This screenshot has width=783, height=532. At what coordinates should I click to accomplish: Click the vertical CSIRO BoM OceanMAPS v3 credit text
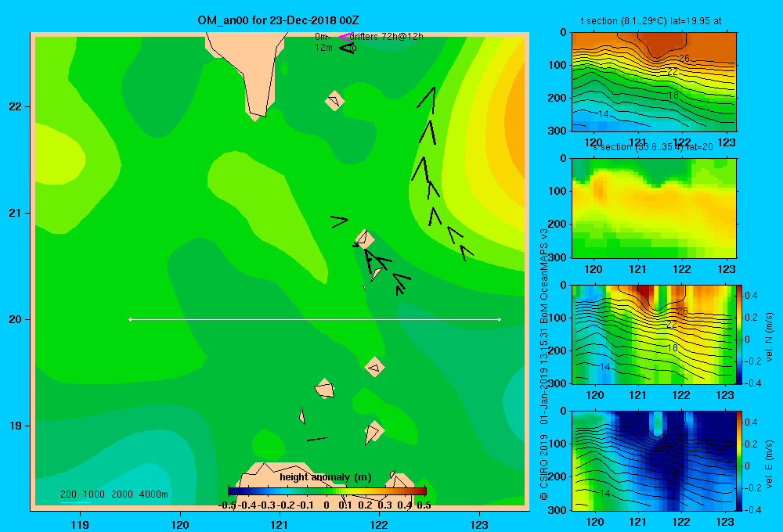544,365
